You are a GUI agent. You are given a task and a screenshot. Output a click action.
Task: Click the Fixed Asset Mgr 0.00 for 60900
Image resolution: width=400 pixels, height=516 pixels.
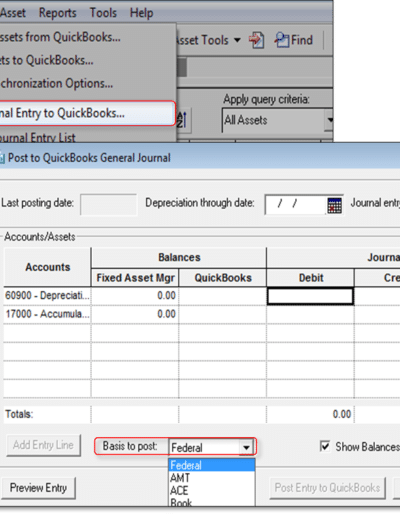pyautogui.click(x=166, y=296)
